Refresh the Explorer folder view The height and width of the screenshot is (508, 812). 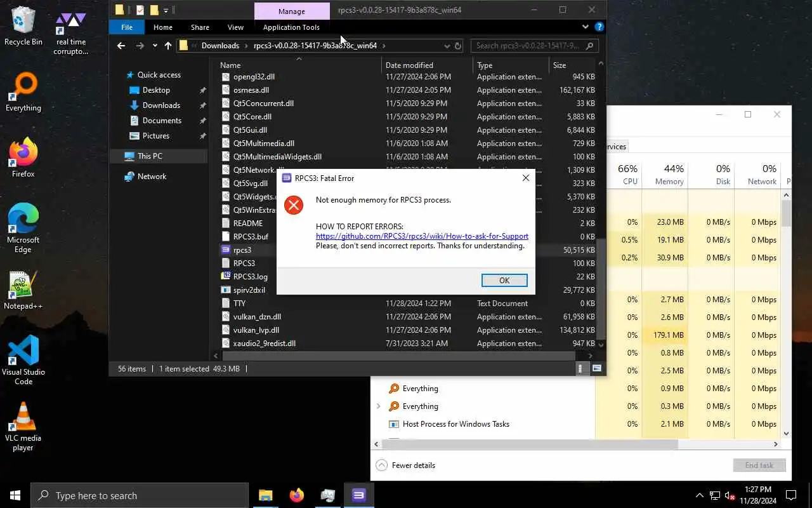(458, 46)
